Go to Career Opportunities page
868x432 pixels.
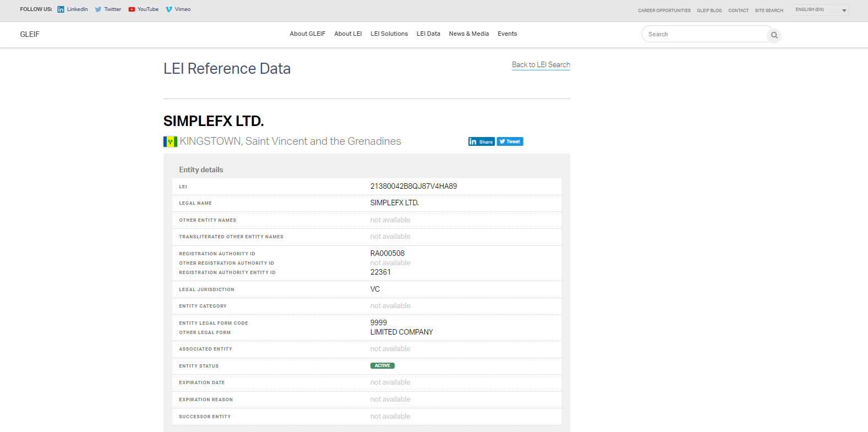[664, 10]
